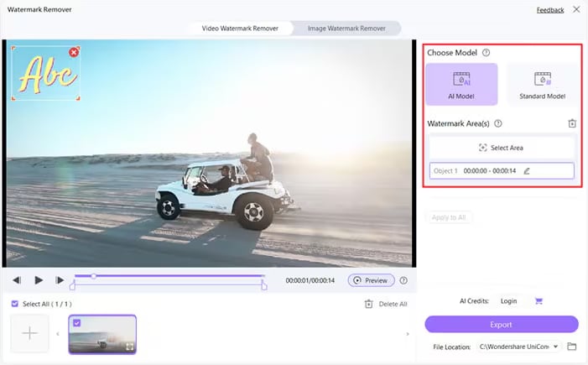Expand the File Location dropdown
The height and width of the screenshot is (365, 588).
coord(556,347)
